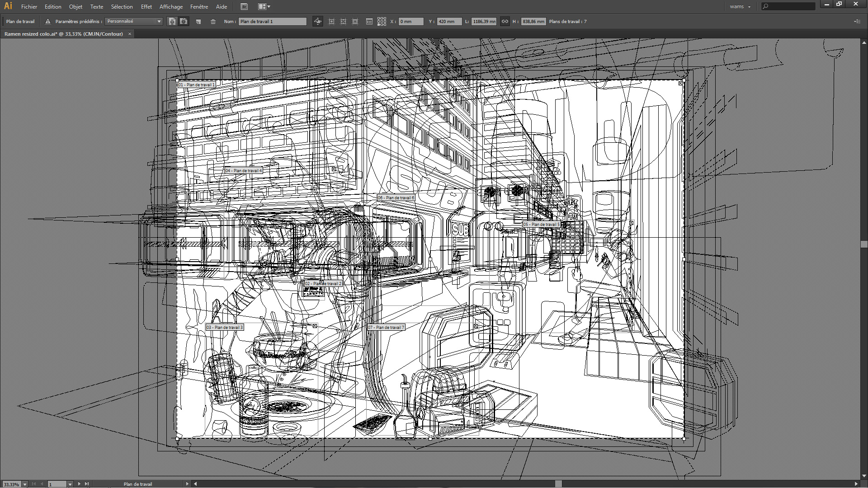Open the Artboard Options dialog icon

tap(369, 21)
